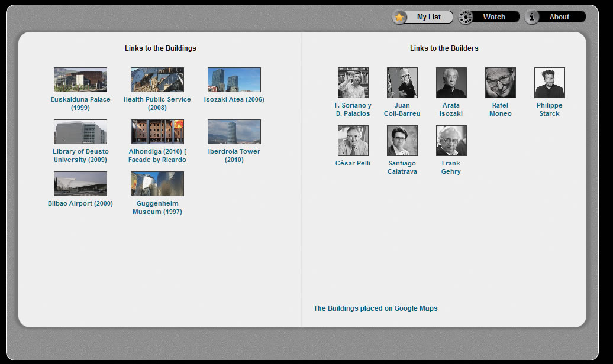Open César Pelli's portrait photo

[353, 141]
